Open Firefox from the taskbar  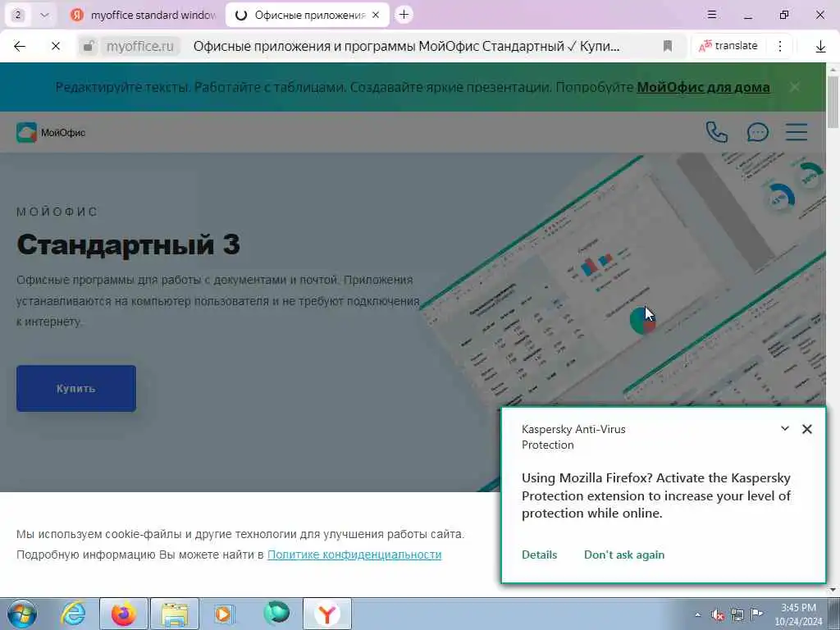point(124,614)
